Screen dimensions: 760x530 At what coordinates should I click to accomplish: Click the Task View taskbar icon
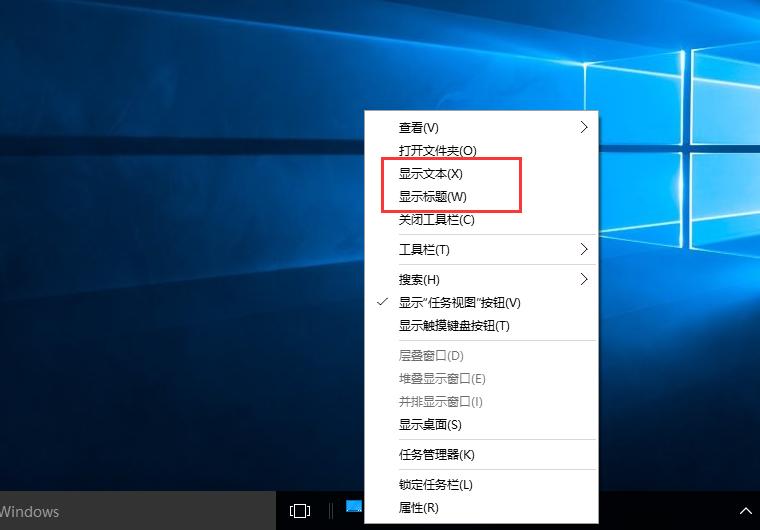[300, 511]
